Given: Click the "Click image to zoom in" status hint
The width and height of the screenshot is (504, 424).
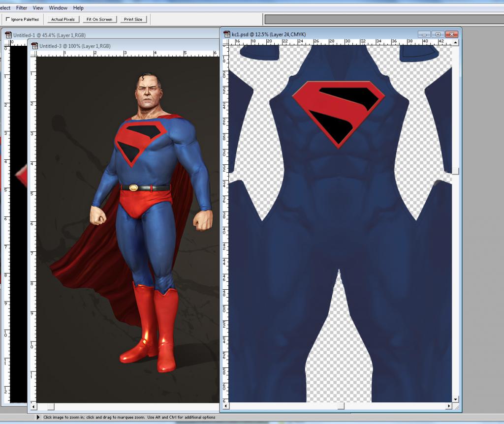Looking at the screenshot, I should 129,417.
